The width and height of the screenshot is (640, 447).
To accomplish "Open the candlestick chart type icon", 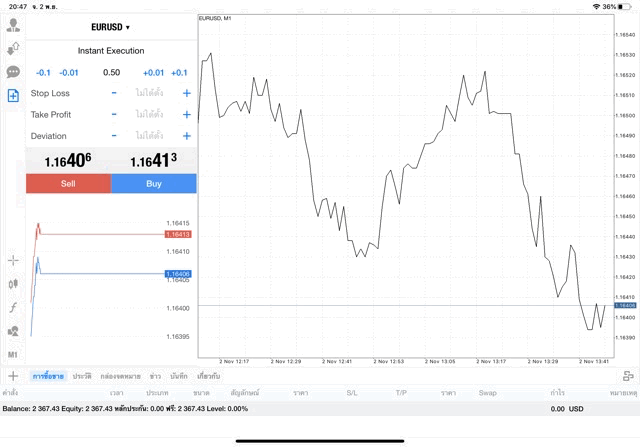I will 13,284.
